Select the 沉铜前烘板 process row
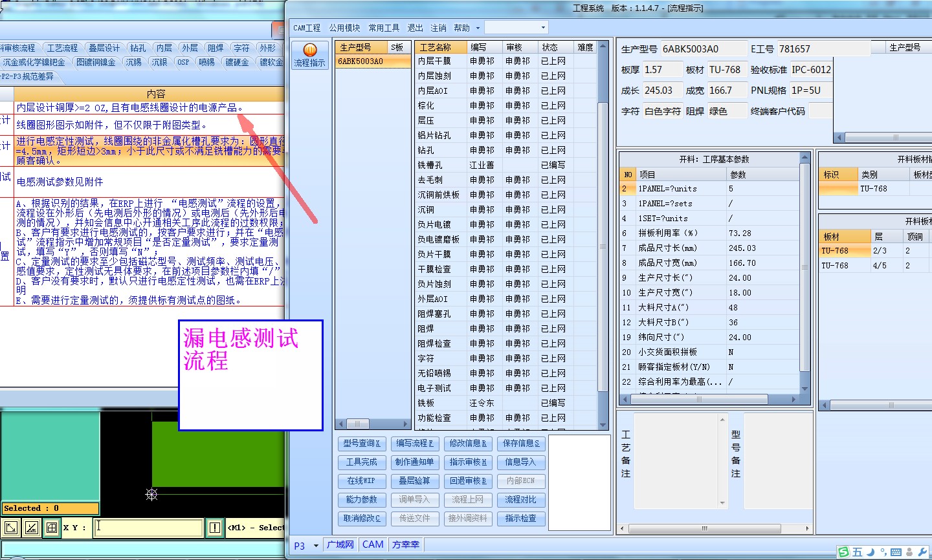 [505, 195]
